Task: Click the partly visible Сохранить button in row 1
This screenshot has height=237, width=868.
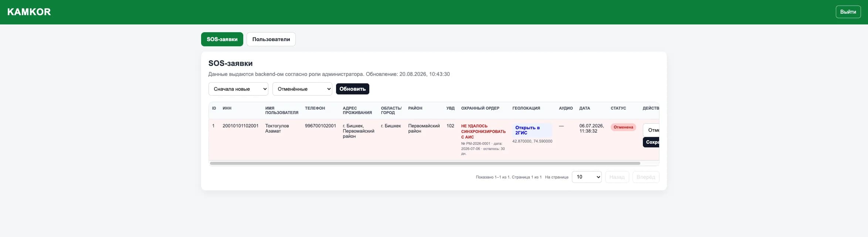Action: pyautogui.click(x=651, y=142)
